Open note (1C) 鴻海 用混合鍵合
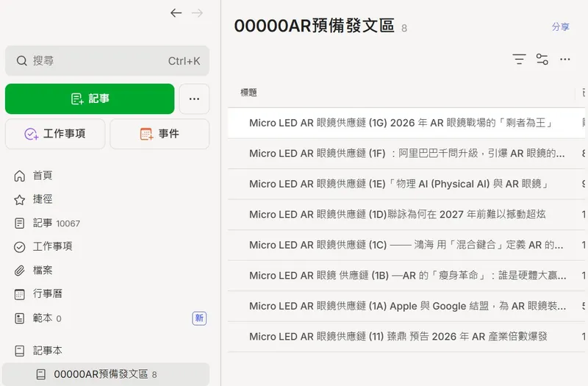This screenshot has height=386, width=588. [x=406, y=245]
